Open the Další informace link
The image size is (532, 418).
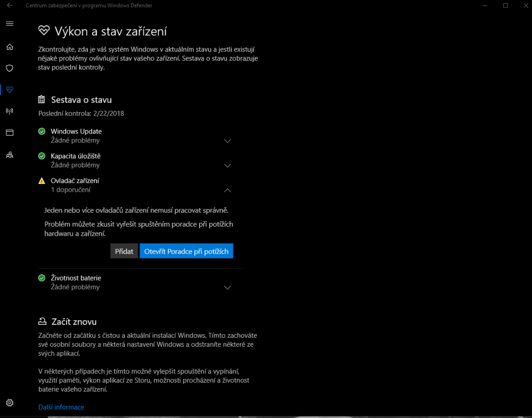pyautogui.click(x=61, y=407)
